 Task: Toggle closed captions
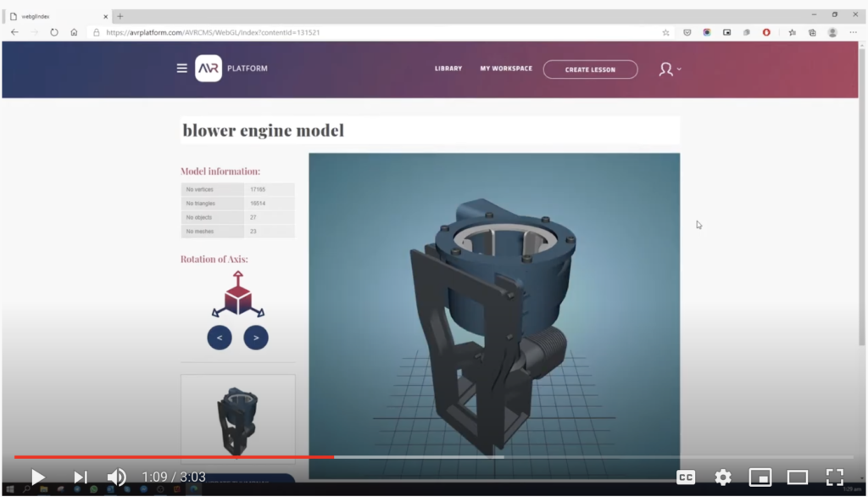[686, 477]
